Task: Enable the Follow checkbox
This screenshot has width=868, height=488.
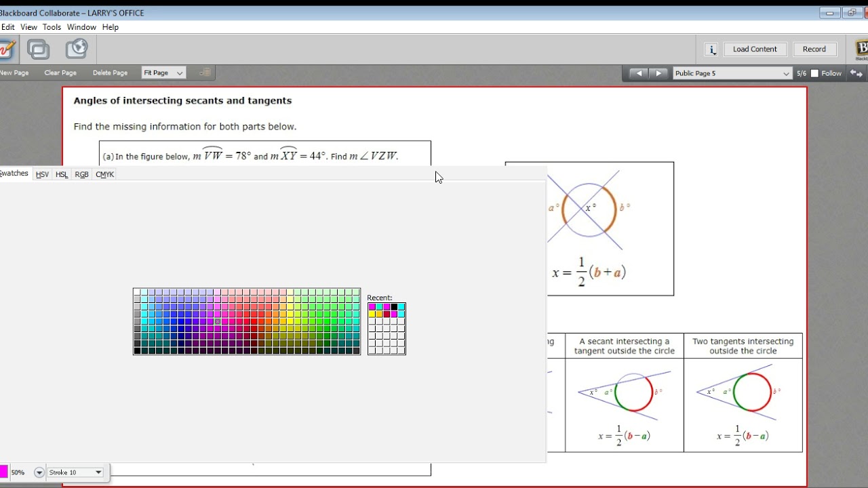Action: (815, 73)
